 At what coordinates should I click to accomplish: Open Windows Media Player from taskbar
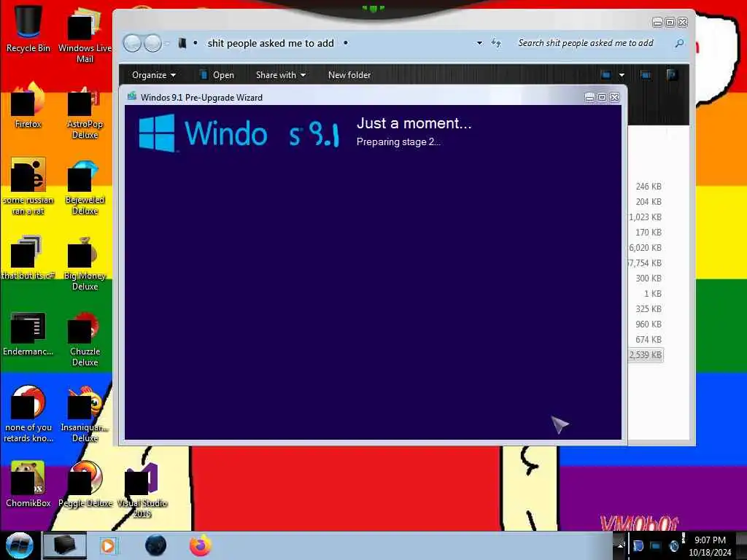tap(108, 545)
